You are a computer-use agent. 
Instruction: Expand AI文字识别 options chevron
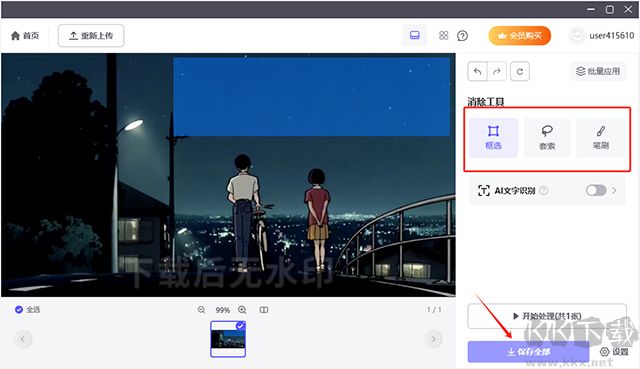(x=614, y=190)
